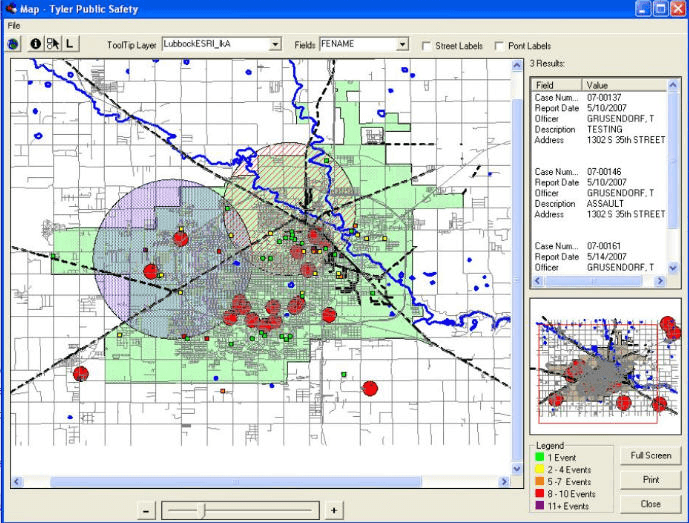Select the Identify info tool
The height and width of the screenshot is (523, 689).
tap(36, 44)
